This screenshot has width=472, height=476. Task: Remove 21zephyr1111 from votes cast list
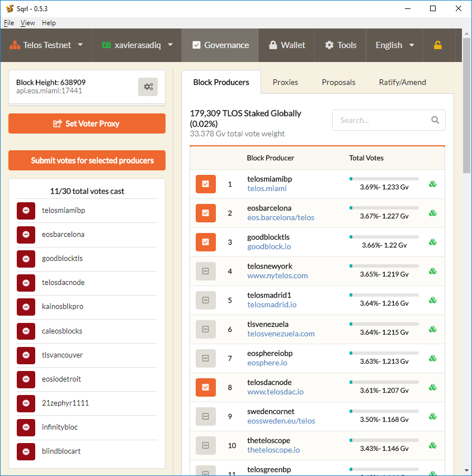(x=26, y=403)
